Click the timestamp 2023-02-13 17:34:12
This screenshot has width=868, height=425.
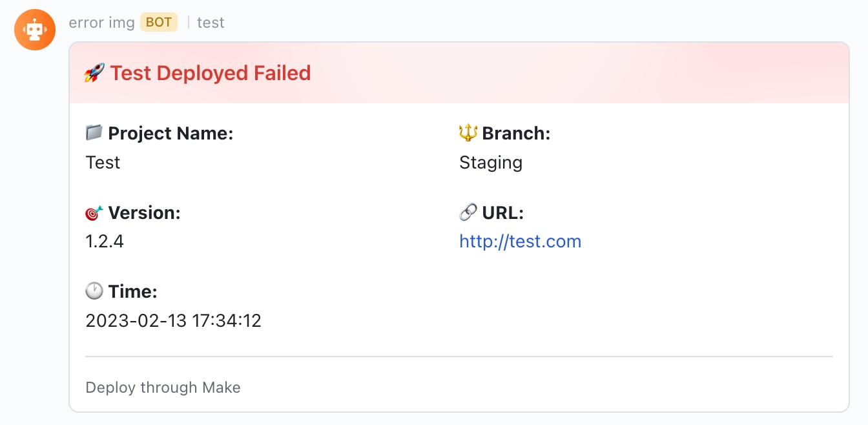point(173,320)
